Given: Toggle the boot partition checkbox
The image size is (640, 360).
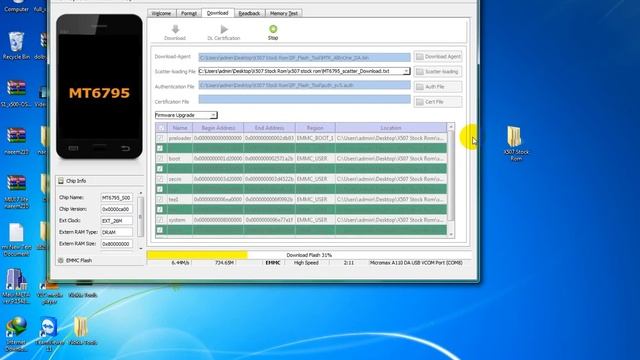Looking at the screenshot, I should click(x=160, y=158).
